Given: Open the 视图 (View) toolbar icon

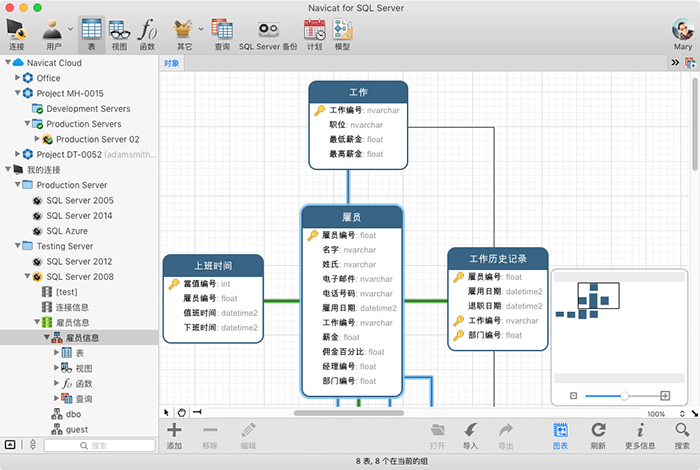Looking at the screenshot, I should pos(119,29).
